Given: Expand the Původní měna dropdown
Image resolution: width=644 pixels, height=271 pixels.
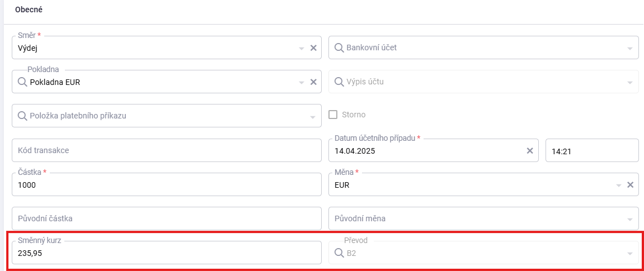Looking at the screenshot, I should pos(630,220).
